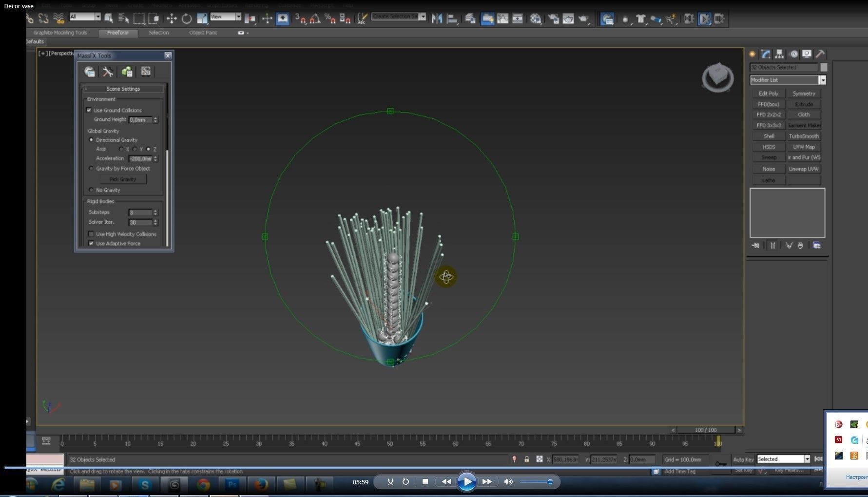The width and height of the screenshot is (868, 497).
Task: Click the Mirror tool icon
Action: coord(437,19)
